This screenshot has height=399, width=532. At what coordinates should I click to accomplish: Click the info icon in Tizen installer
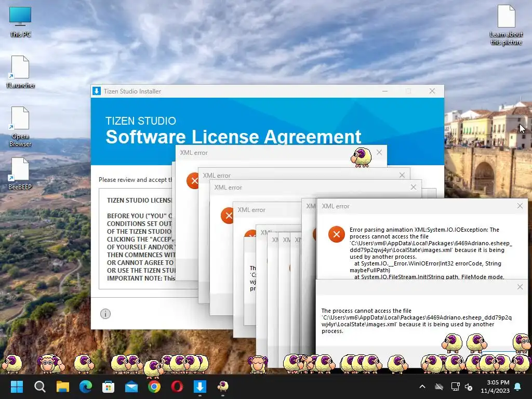pyautogui.click(x=105, y=314)
